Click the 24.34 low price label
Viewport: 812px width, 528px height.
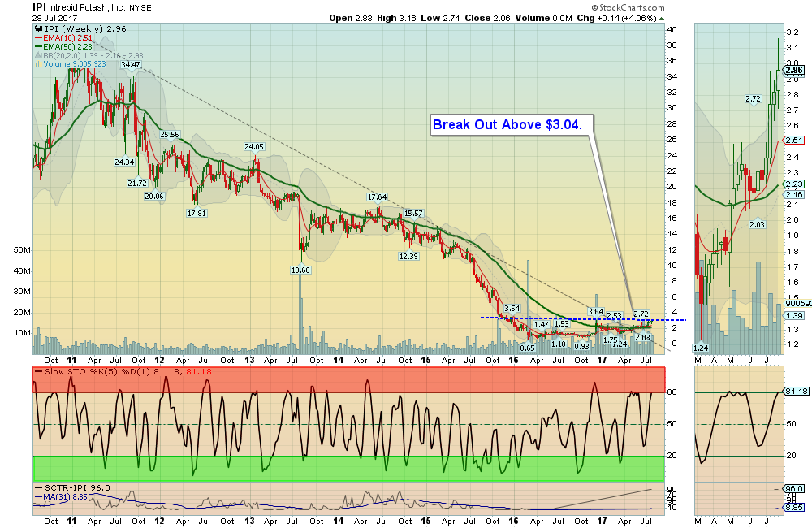pyautogui.click(x=124, y=162)
